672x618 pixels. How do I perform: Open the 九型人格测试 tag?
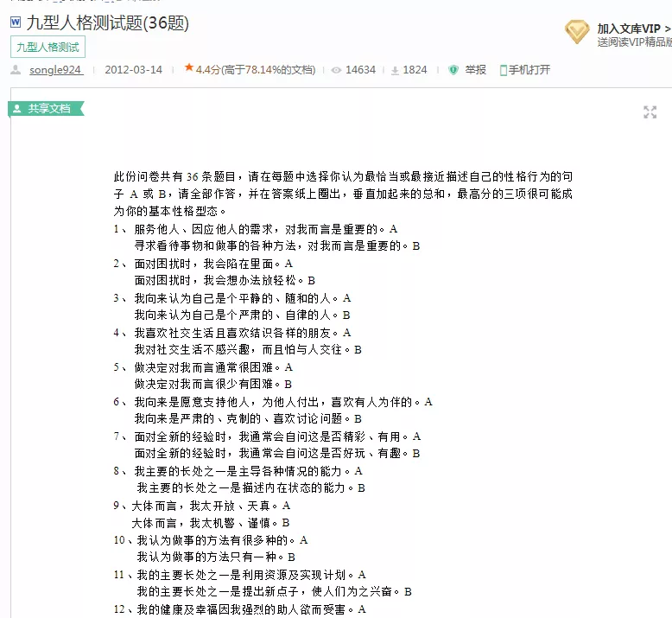[48, 48]
